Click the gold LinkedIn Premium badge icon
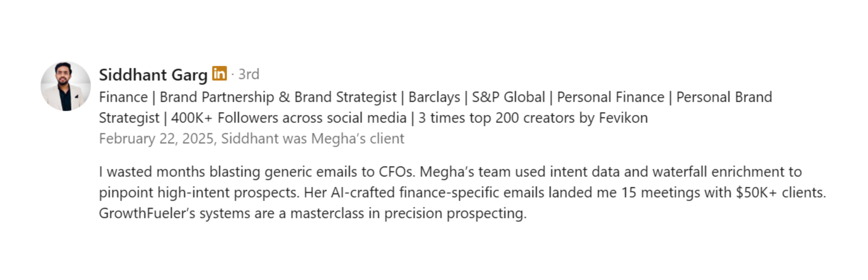 (219, 73)
